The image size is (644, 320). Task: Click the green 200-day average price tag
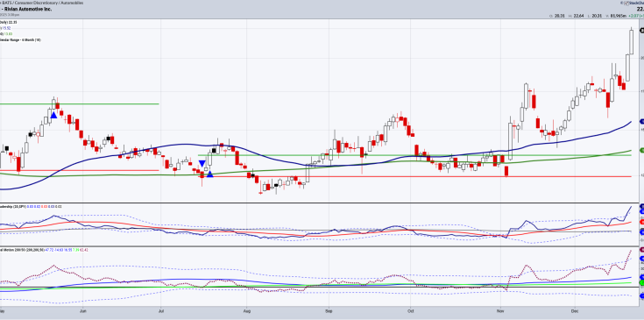[642, 150]
